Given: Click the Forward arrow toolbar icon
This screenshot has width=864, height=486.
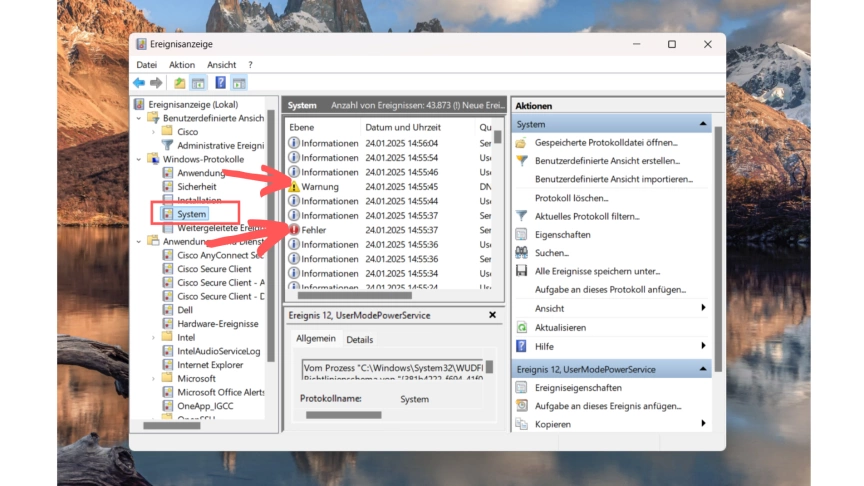Looking at the screenshot, I should click(x=156, y=83).
